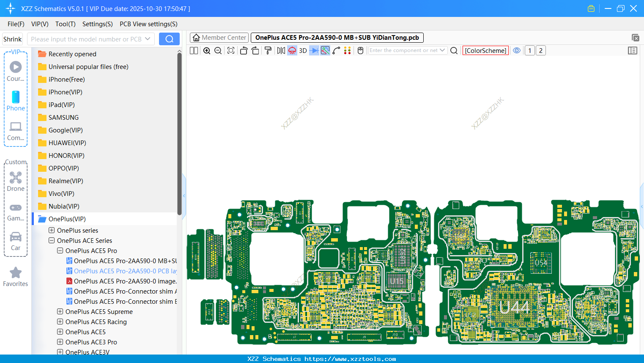Click the file tree vertical scrollbar
Image resolution: width=644 pixels, height=363 pixels.
point(179,133)
